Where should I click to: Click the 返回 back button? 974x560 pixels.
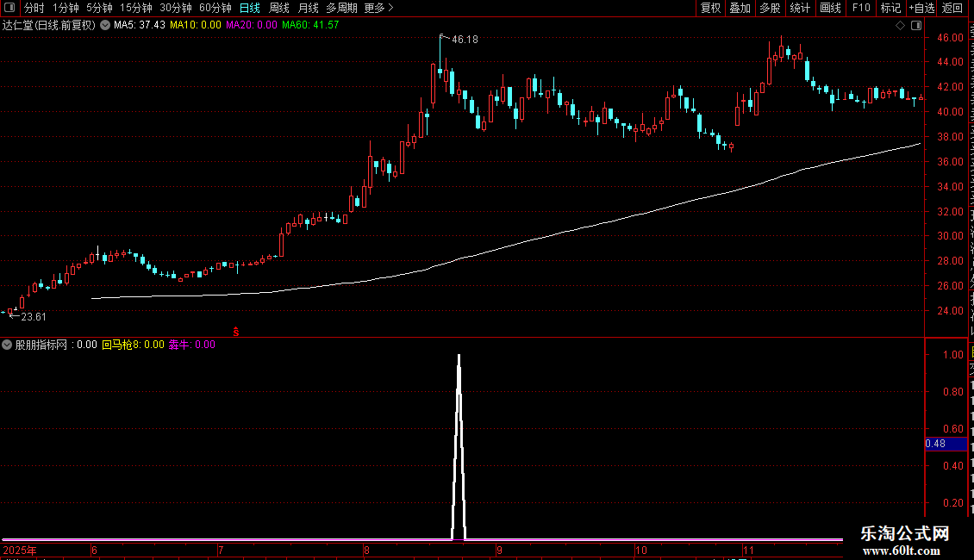pos(952,8)
